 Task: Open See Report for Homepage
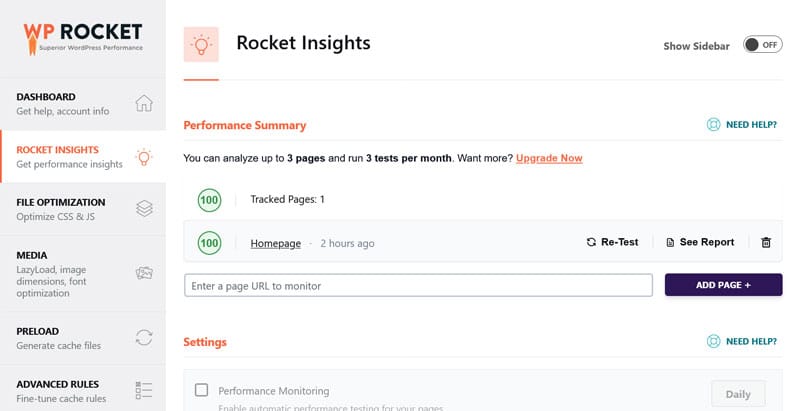(x=700, y=242)
